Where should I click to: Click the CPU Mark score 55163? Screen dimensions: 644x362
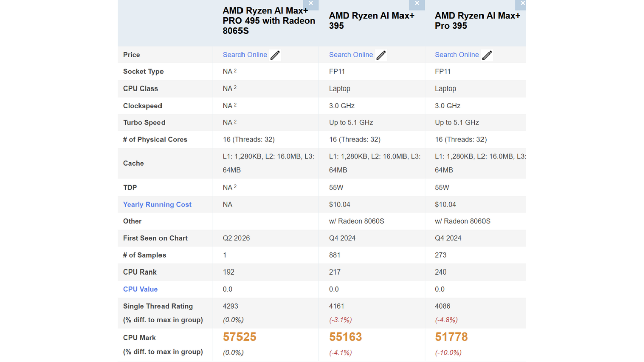pyautogui.click(x=346, y=337)
